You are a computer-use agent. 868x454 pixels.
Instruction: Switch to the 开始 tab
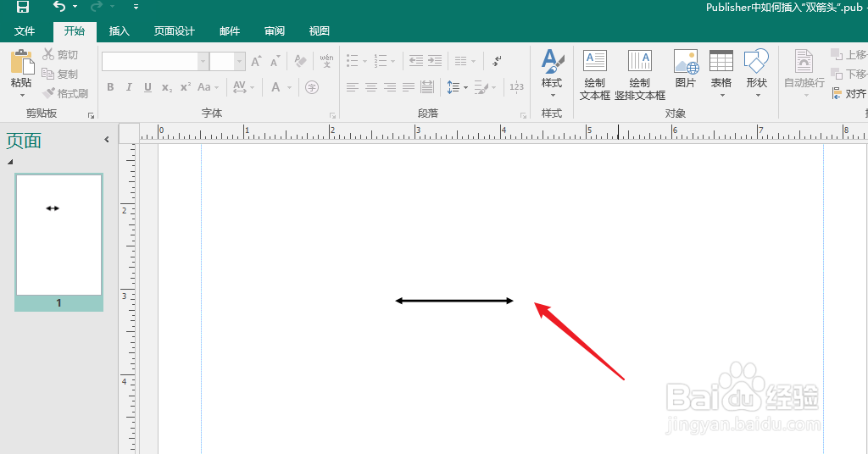(75, 31)
